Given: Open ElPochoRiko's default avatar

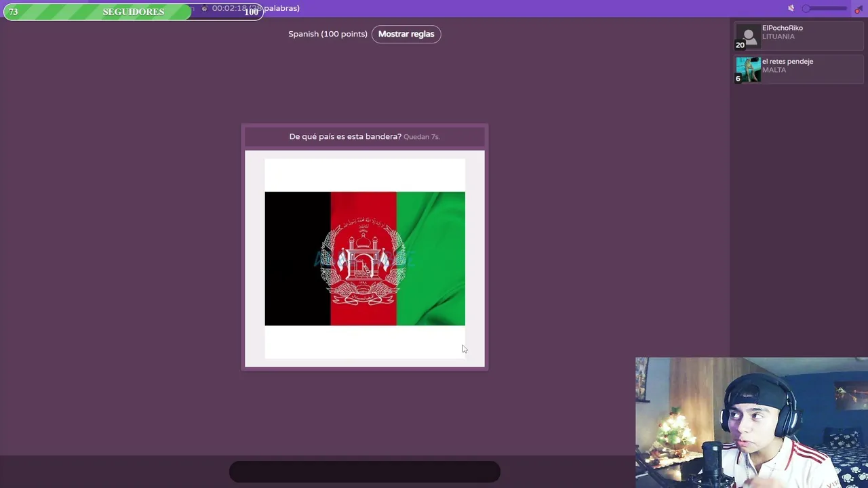Looking at the screenshot, I should pyautogui.click(x=748, y=37).
